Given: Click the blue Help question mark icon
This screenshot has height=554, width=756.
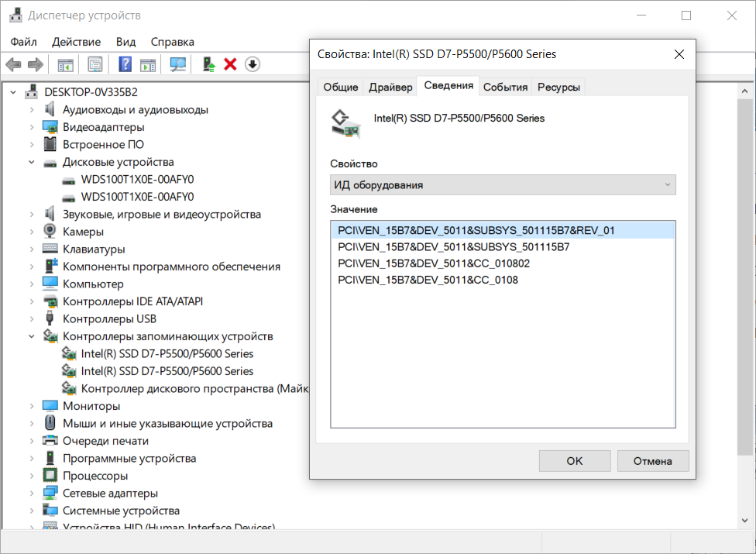Looking at the screenshot, I should pos(125,64).
